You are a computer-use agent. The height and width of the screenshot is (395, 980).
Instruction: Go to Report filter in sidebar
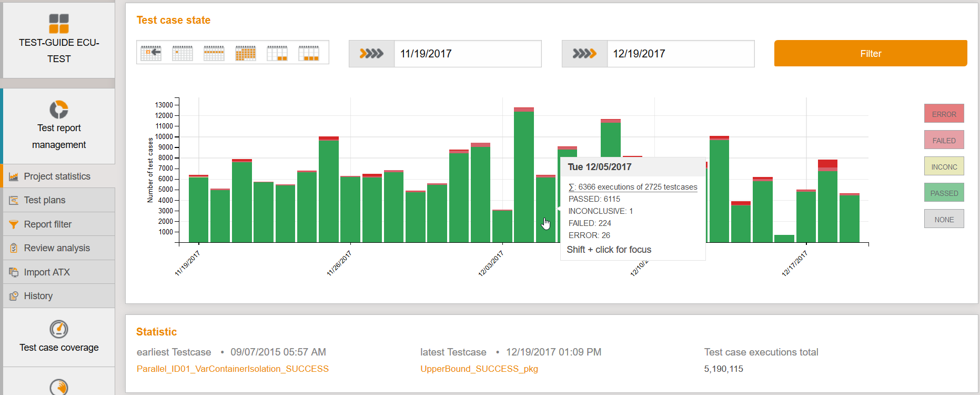point(47,224)
